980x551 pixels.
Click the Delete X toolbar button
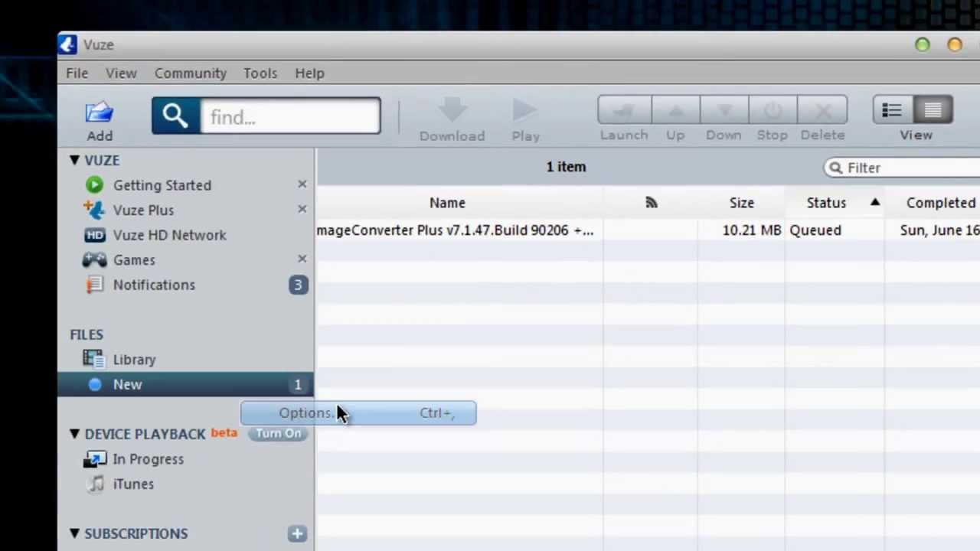pos(823,110)
